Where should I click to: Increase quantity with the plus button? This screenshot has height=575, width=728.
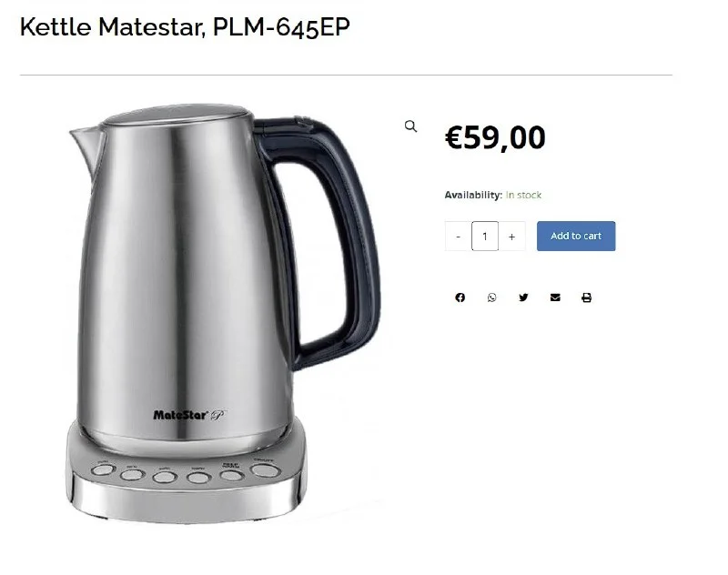511,237
